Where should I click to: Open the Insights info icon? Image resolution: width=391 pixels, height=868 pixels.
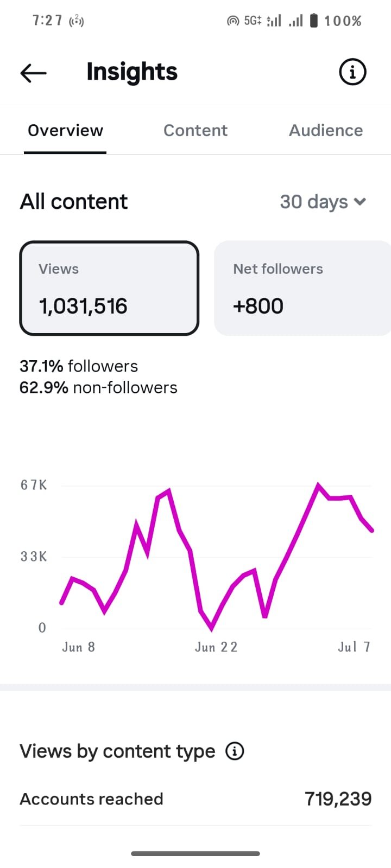(352, 72)
